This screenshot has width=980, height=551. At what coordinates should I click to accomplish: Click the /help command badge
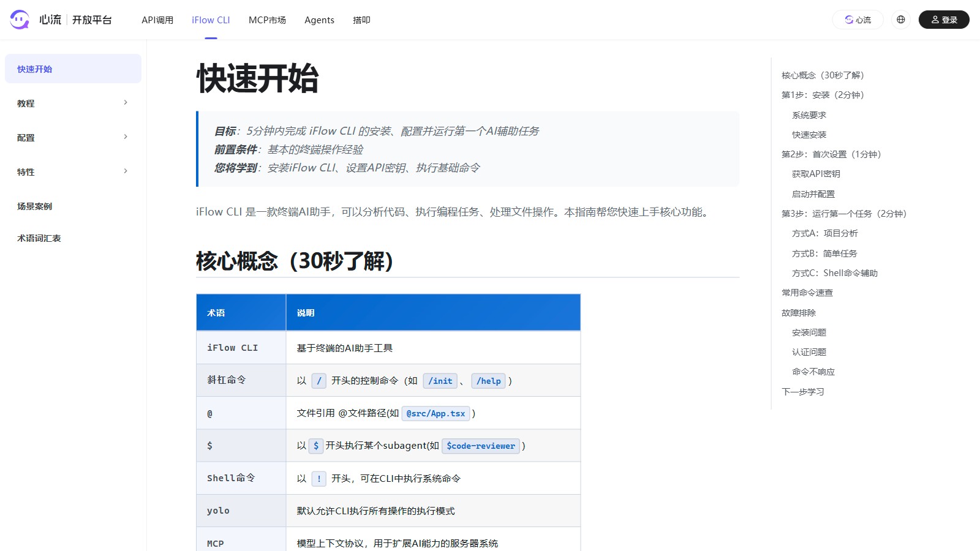(488, 381)
